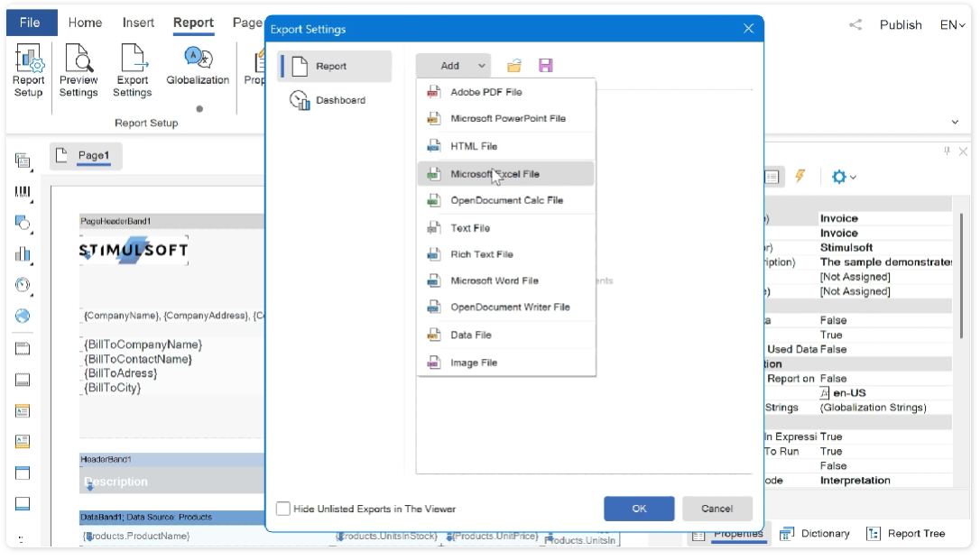This screenshot has width=980, height=560.
Task: Select OpenDocument Writer File
Action: click(x=505, y=308)
